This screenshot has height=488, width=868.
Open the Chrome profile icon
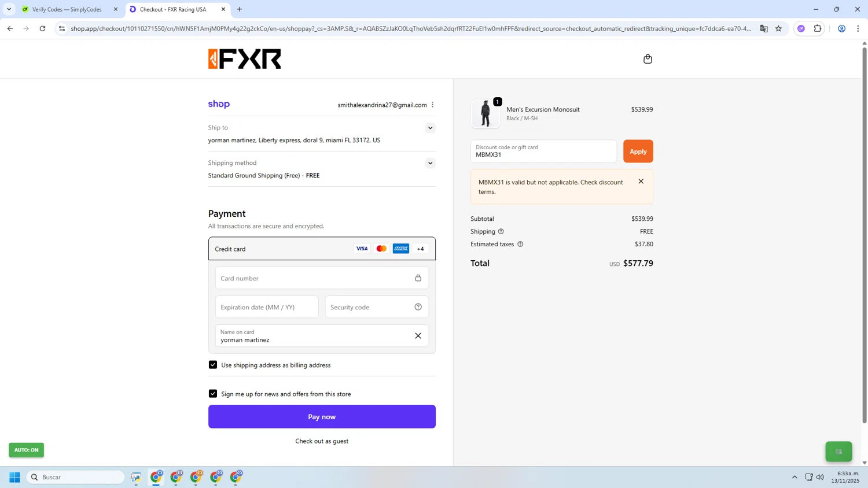click(x=842, y=28)
